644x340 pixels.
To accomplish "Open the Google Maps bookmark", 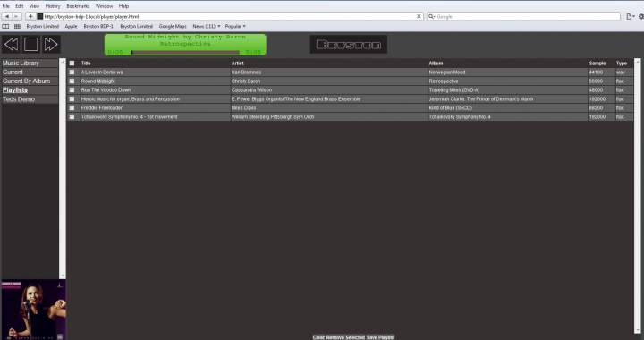I will click(173, 26).
